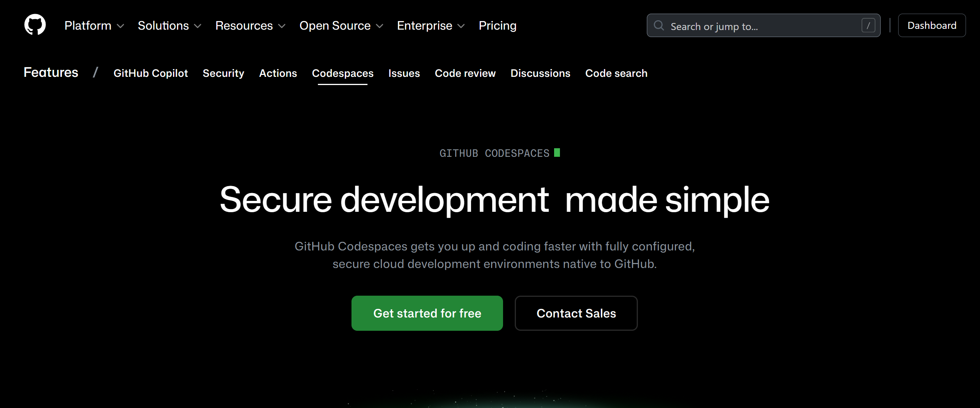Click the GitHub Codespaces description paragraph
This screenshot has width=980, height=408.
pos(494,255)
